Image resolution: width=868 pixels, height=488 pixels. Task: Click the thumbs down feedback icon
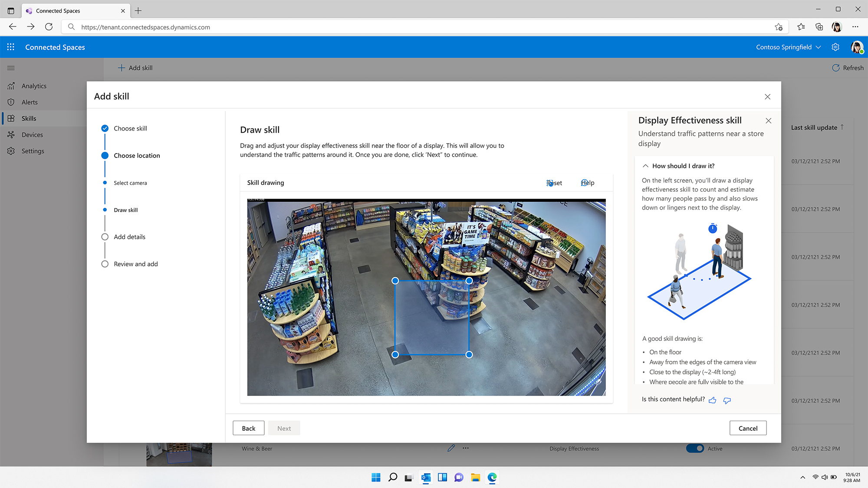click(727, 400)
